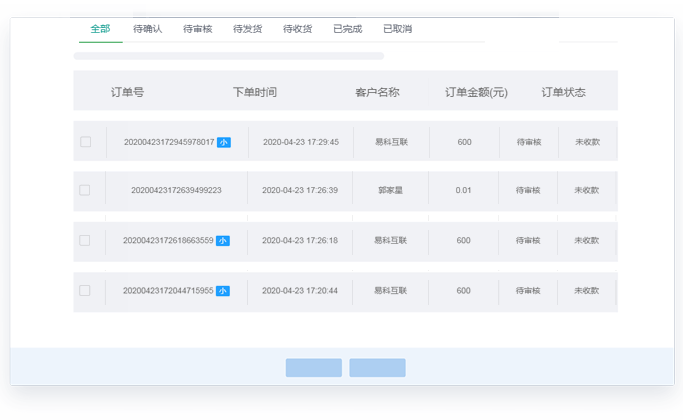Open the 已完成 tab
The image size is (683, 420).
click(348, 29)
